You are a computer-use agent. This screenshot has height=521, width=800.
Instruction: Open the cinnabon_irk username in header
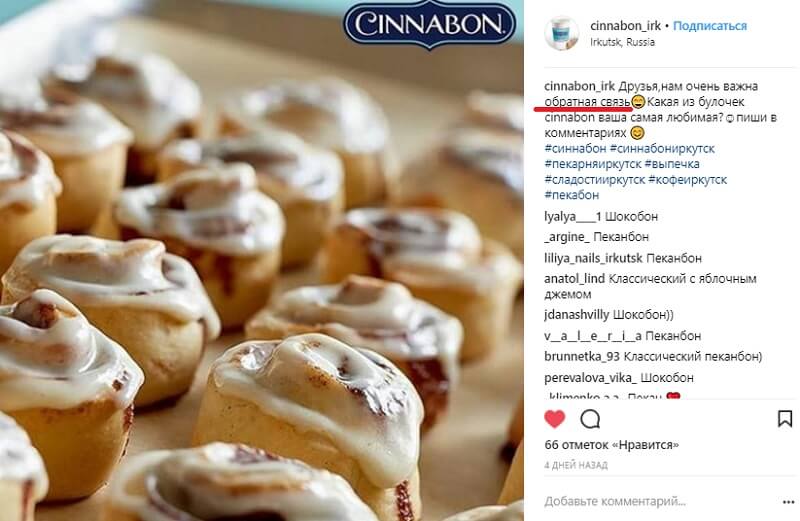pyautogui.click(x=626, y=26)
